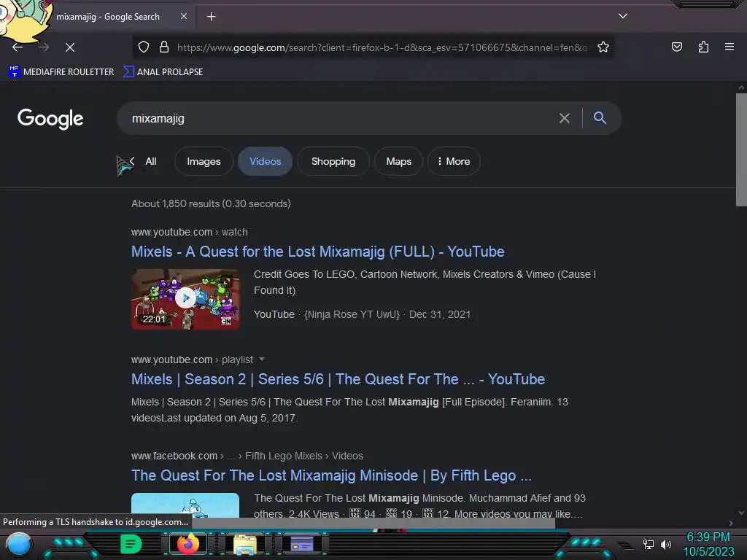
Task: Switch to the Shopping tab
Action: 333,161
